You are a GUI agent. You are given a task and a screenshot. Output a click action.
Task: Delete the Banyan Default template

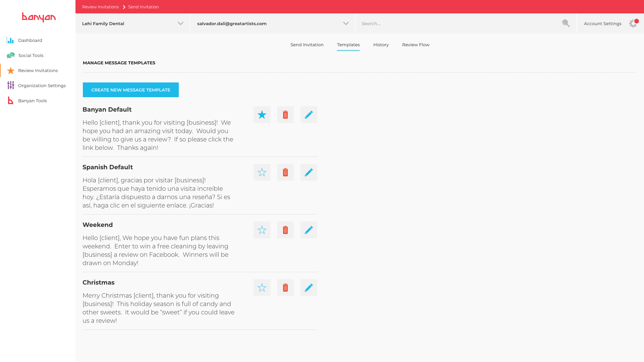point(285,115)
